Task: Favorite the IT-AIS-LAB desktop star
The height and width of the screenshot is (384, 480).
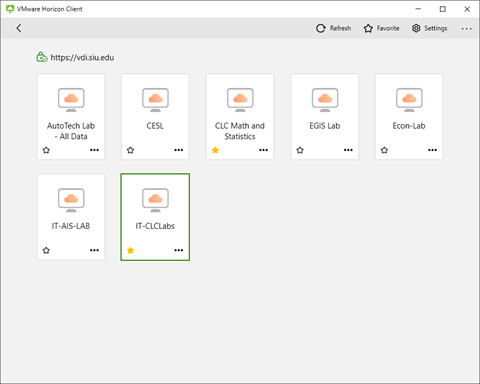Action: [x=46, y=250]
